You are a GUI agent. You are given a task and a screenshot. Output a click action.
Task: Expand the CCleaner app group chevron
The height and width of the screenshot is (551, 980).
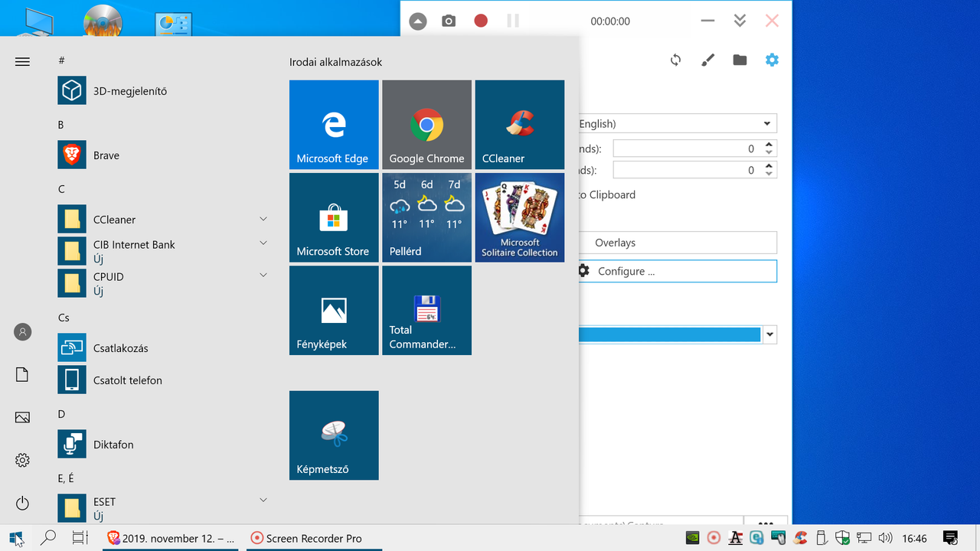pos(263,218)
